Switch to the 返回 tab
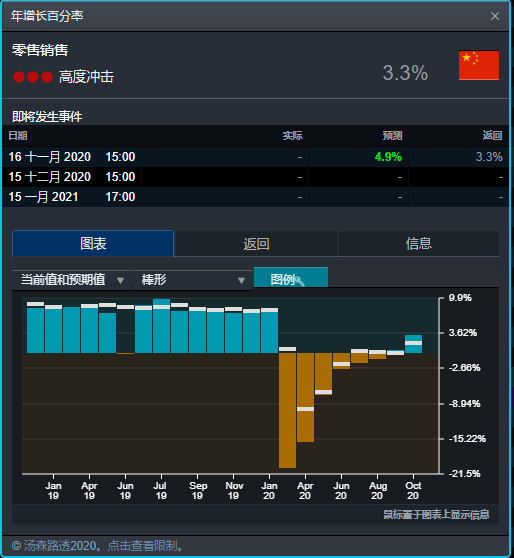Image resolution: width=514 pixels, height=558 pixels. click(256, 243)
